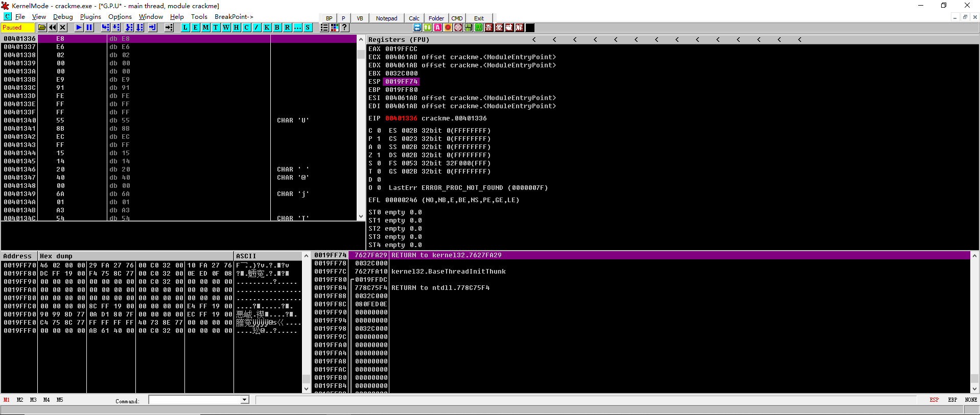
Task: Open Memory map with M icon
Action: (x=206, y=28)
